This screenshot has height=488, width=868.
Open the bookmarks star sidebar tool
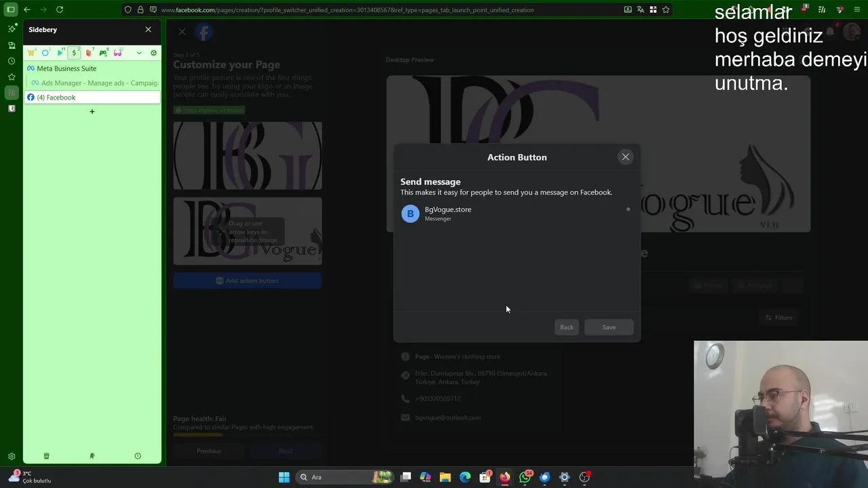(12, 77)
